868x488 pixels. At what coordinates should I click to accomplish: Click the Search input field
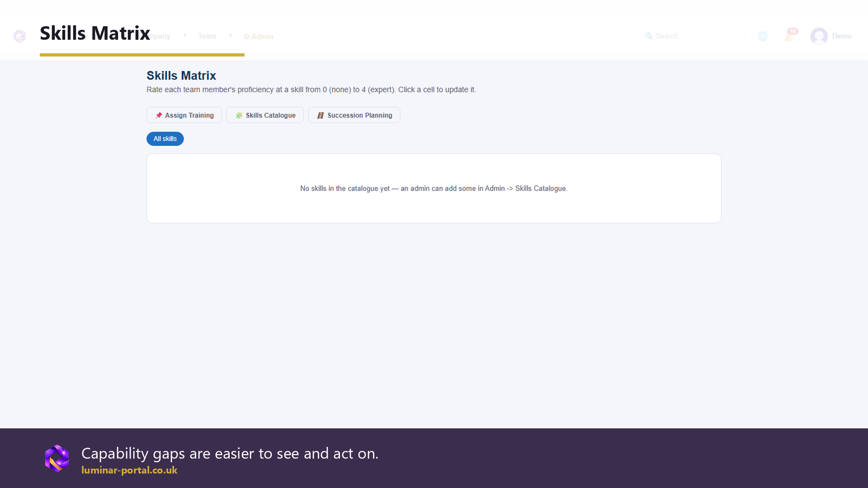(691, 36)
